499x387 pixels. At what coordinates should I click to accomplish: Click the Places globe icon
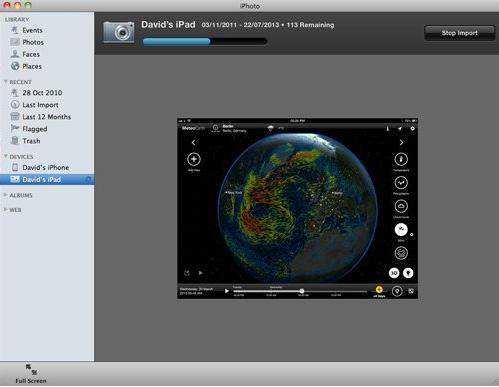tap(15, 66)
